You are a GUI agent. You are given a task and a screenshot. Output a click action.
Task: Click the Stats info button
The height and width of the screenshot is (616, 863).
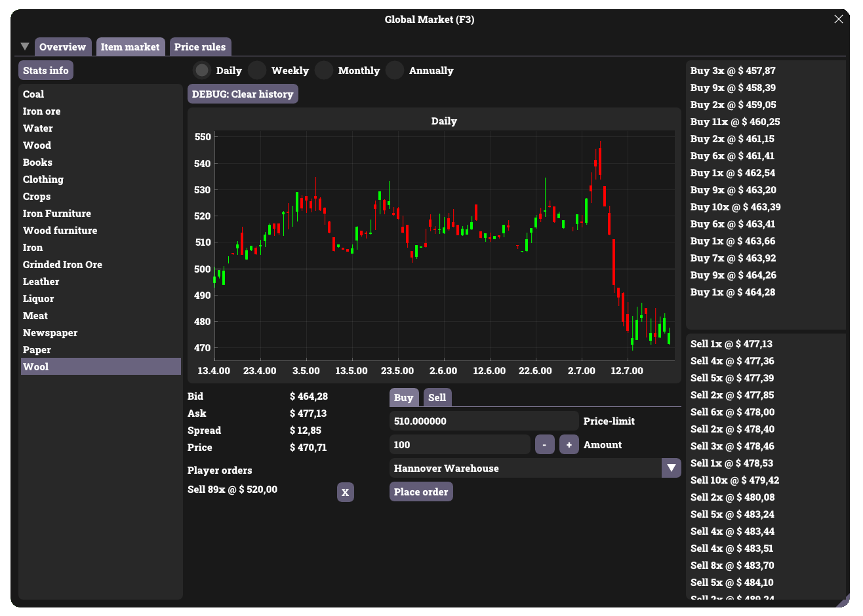46,70
